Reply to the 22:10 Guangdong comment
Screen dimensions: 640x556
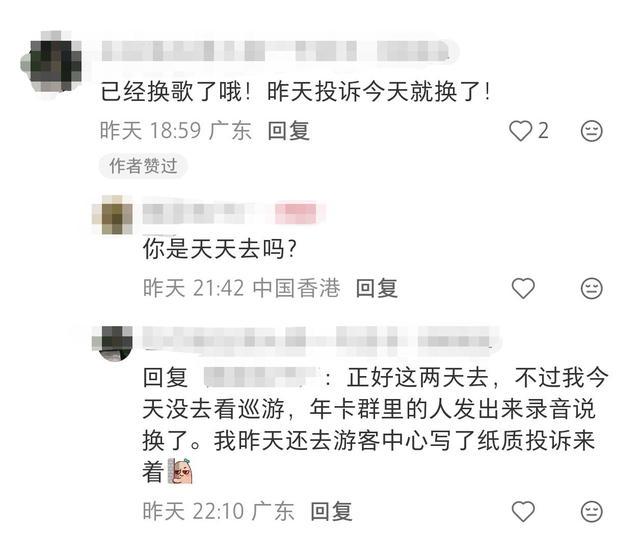tap(331, 511)
